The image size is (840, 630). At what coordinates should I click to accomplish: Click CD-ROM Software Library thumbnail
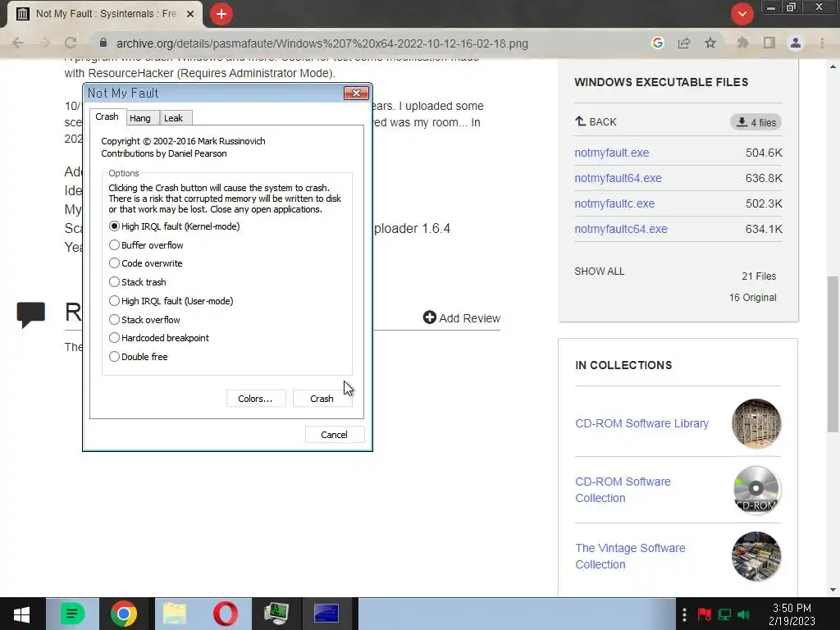point(756,423)
